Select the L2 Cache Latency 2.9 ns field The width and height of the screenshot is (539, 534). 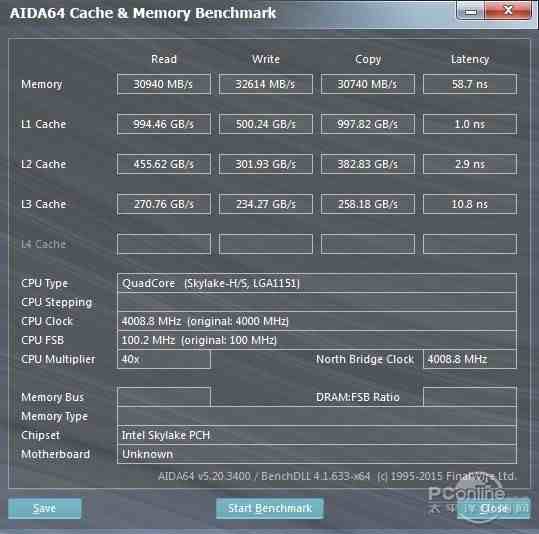[x=470, y=164]
